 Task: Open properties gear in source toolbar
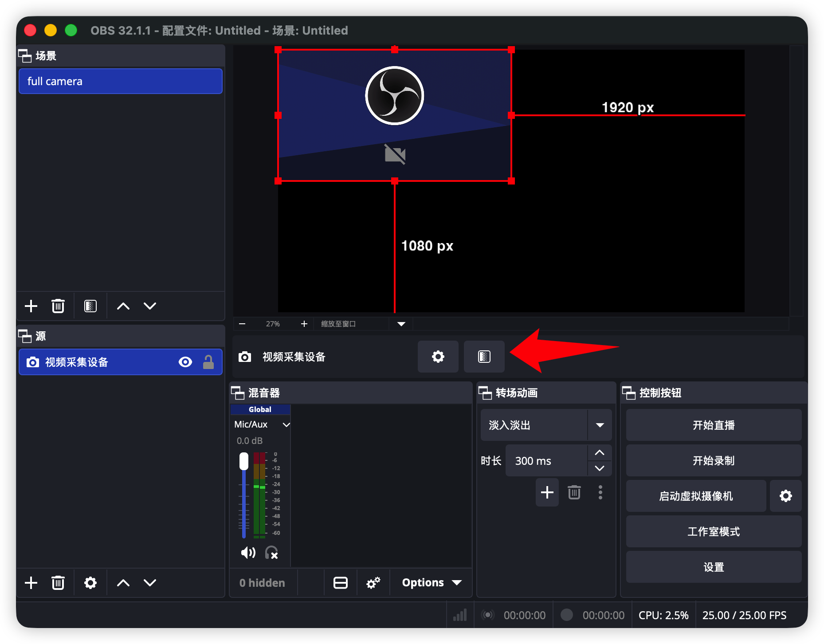pyautogui.click(x=438, y=357)
